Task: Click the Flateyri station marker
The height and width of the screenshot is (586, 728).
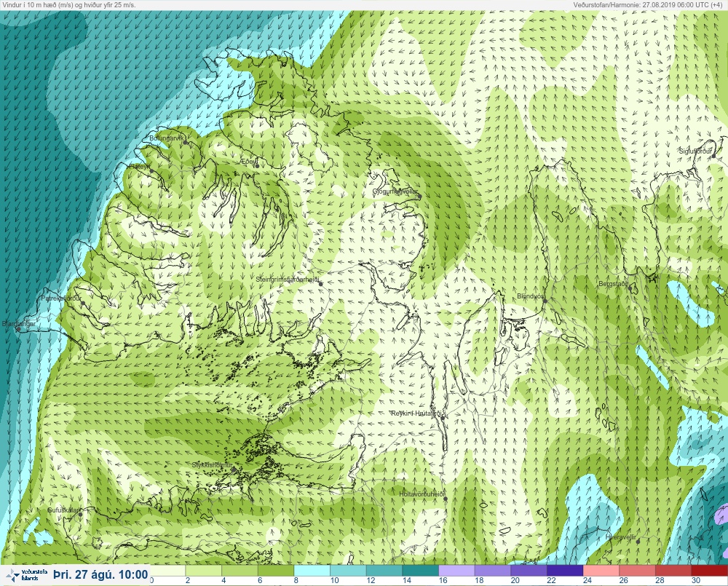Action: [151, 170]
